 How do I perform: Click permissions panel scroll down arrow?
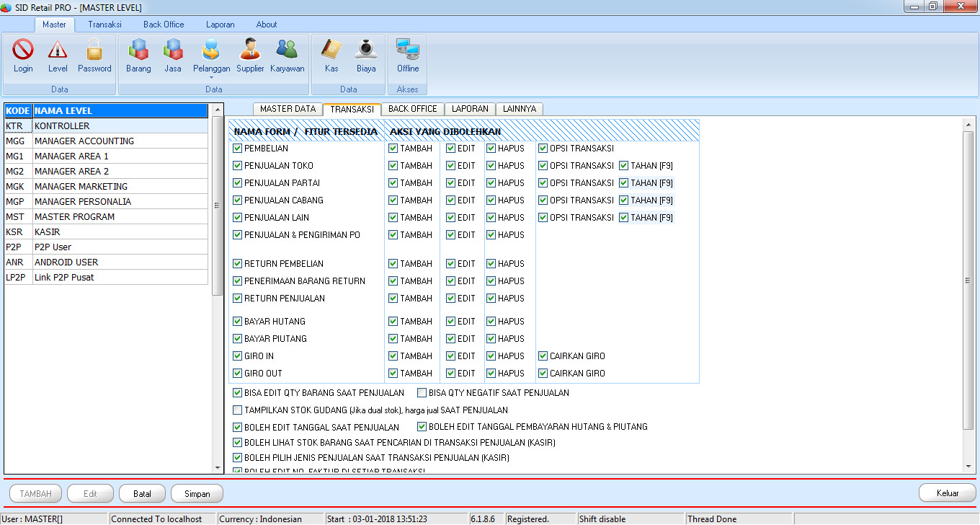968,467
